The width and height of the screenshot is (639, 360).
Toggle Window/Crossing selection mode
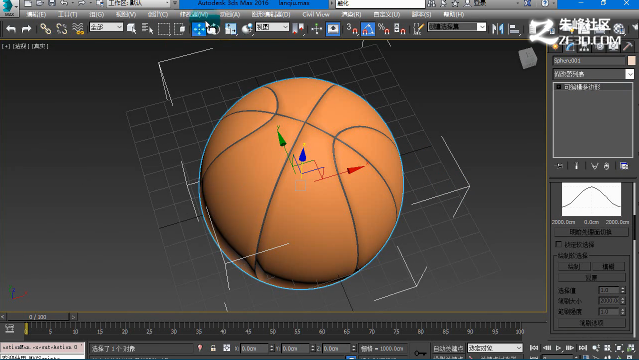pos(180,29)
